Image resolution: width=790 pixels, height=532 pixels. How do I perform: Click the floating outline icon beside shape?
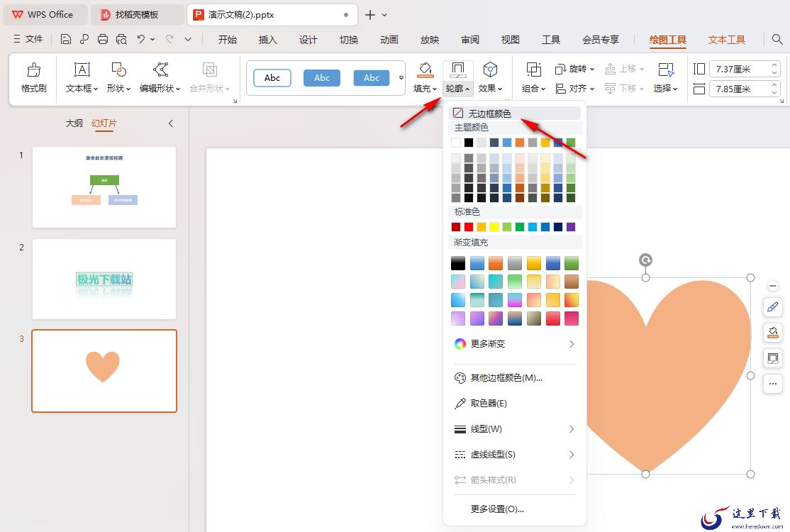(773, 358)
